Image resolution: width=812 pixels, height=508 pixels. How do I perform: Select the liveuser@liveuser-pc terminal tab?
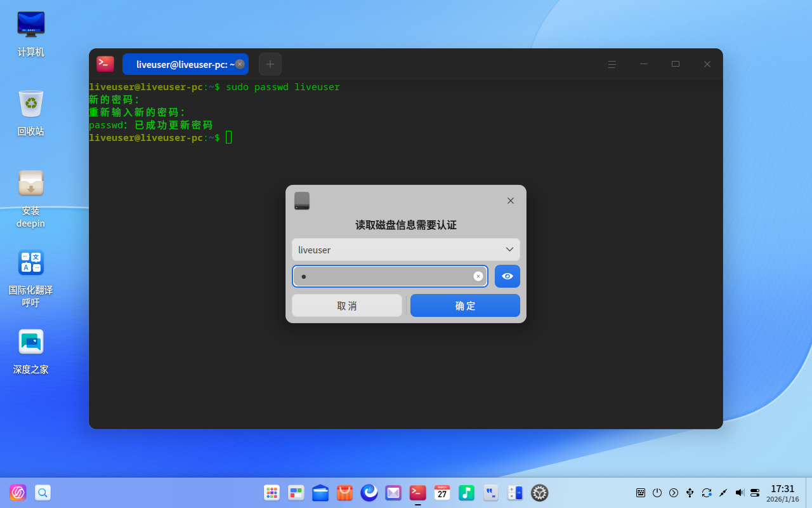[181, 64]
